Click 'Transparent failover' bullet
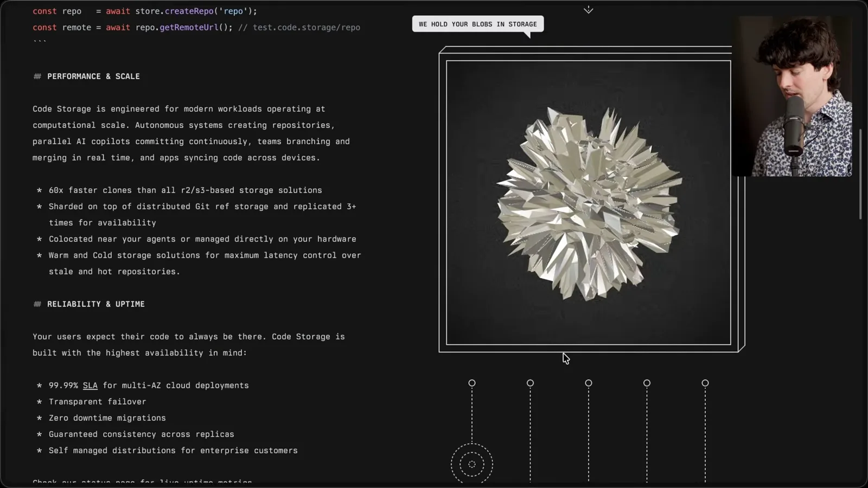The image size is (868, 488). click(x=97, y=402)
